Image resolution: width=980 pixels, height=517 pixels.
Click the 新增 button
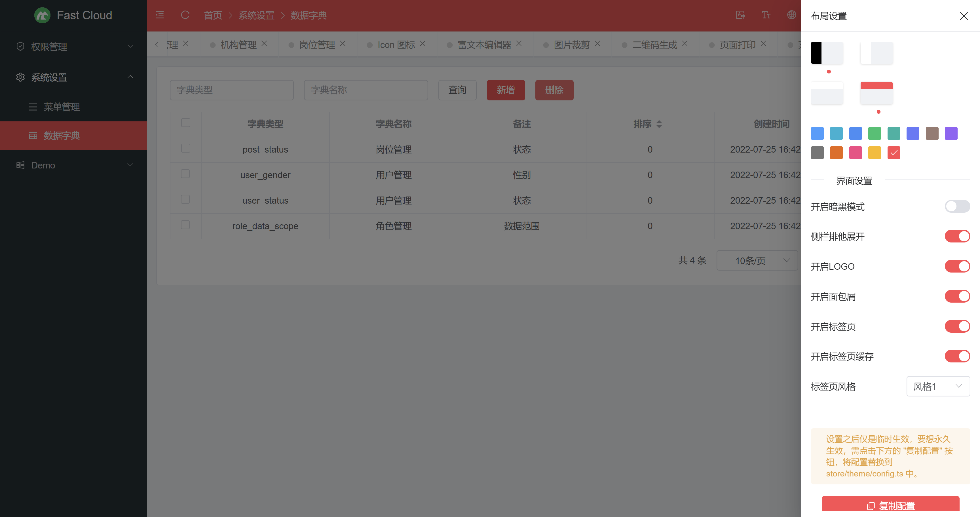[x=506, y=90]
